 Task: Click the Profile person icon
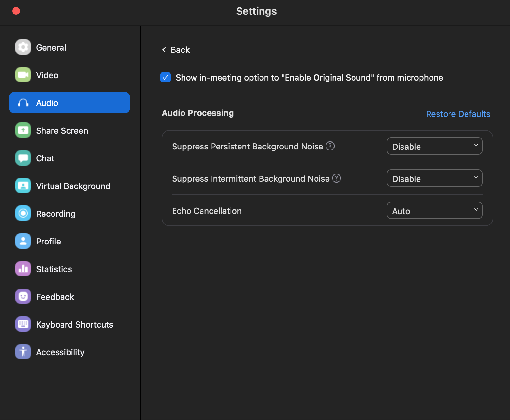click(23, 241)
